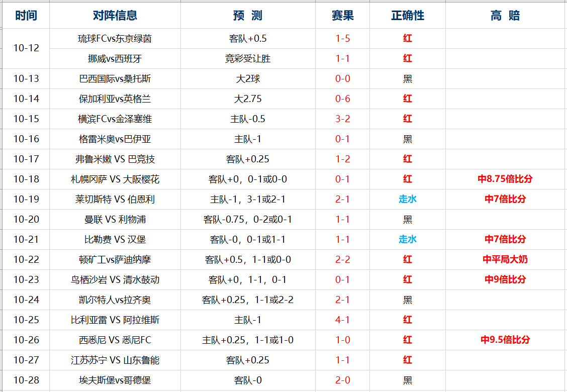Click the 10-14 date cell
Image resolution: width=567 pixels, height=392 pixels.
pyautogui.click(x=26, y=99)
